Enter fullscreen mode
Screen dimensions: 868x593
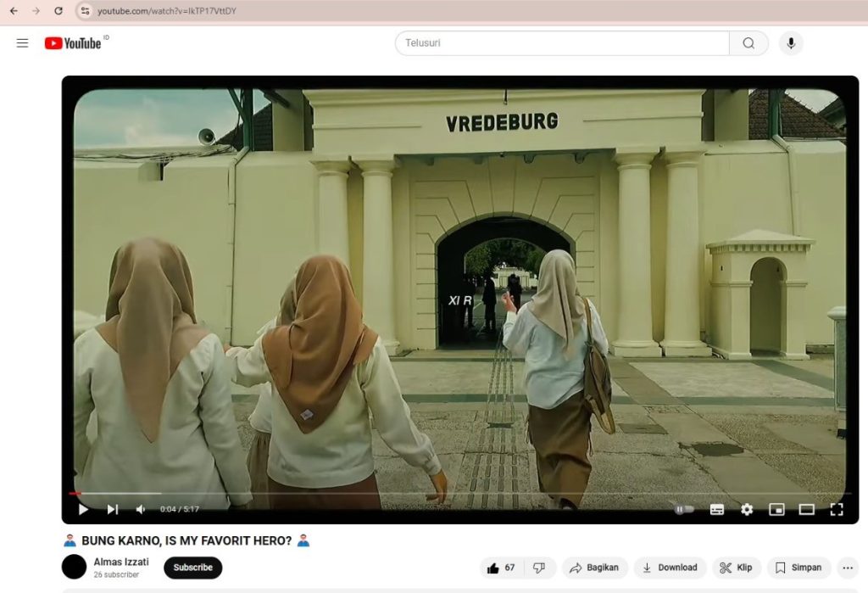coord(836,509)
